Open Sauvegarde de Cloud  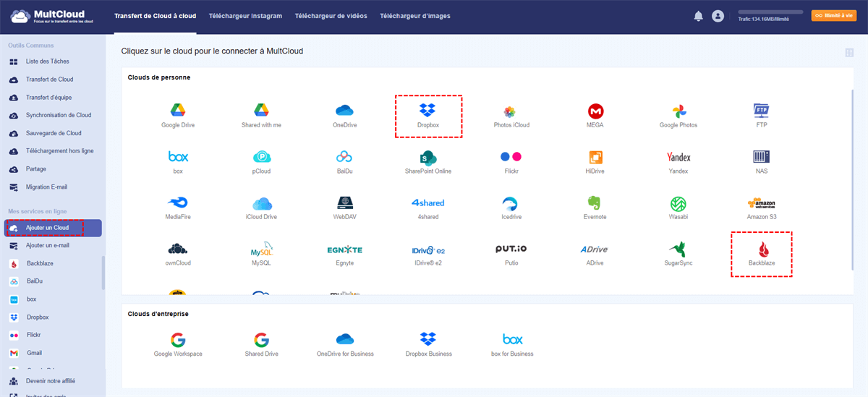[53, 133]
